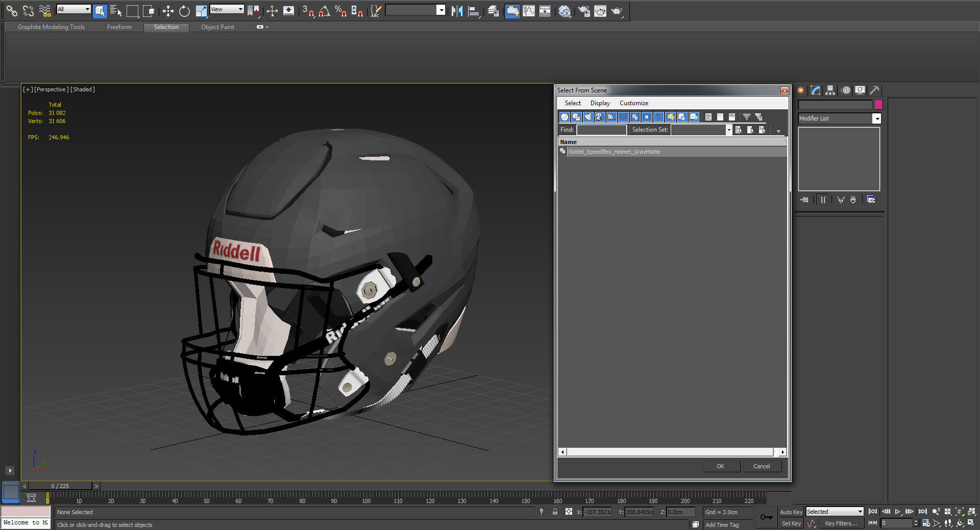The width and height of the screenshot is (980, 530).
Task: Click in the Find text field
Action: click(x=602, y=130)
